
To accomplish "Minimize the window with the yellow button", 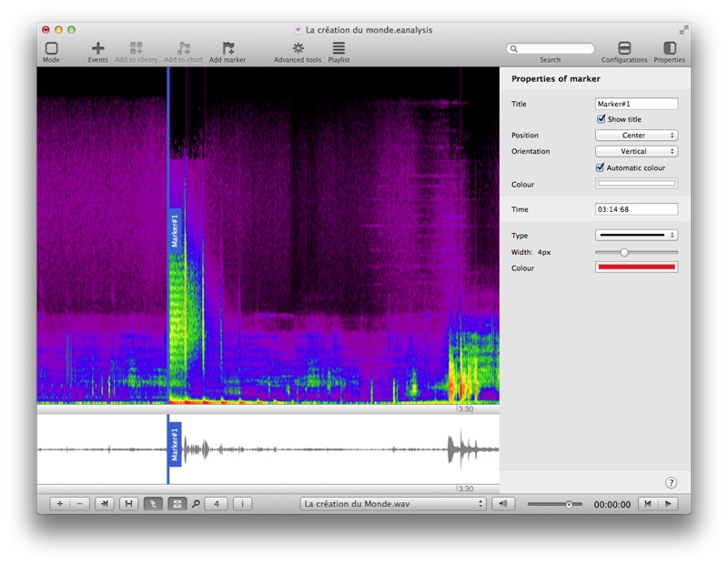I will click(x=58, y=30).
